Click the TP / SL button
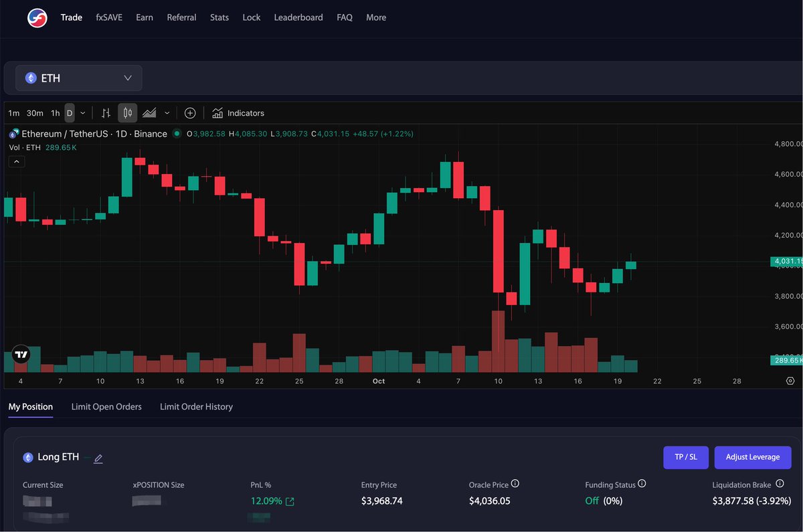Image resolution: width=803 pixels, height=532 pixels. click(685, 457)
